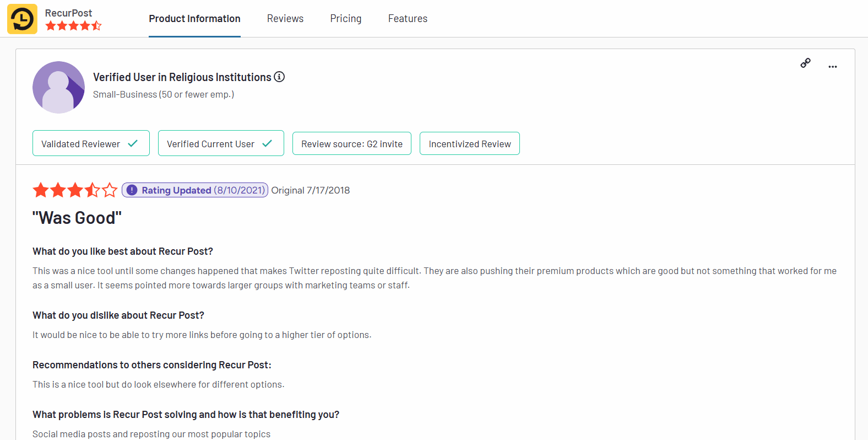This screenshot has width=868, height=440.
Task: Click the RecurPost header star rating
Action: pyautogui.click(x=73, y=26)
